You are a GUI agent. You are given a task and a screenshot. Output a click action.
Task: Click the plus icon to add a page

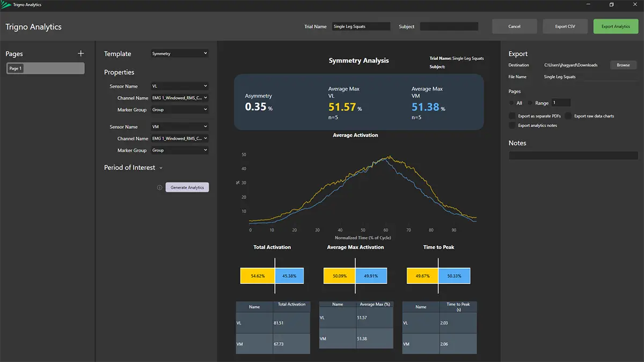click(81, 54)
